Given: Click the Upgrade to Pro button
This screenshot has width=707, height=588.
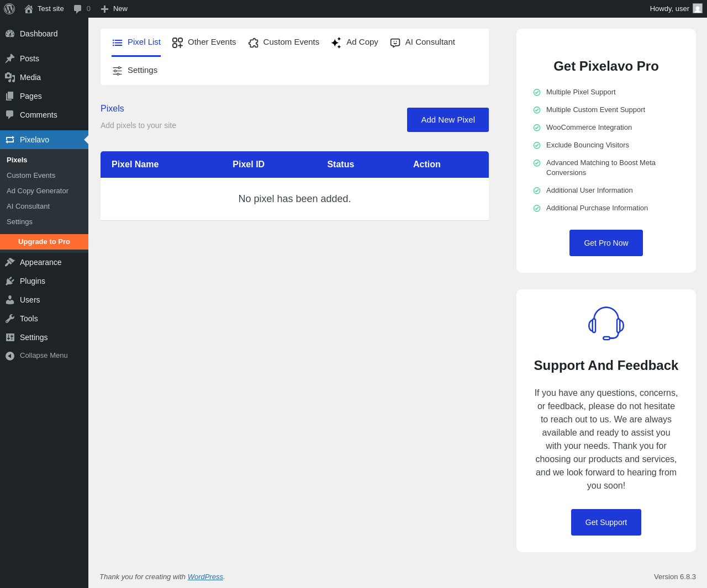Looking at the screenshot, I should (44, 242).
